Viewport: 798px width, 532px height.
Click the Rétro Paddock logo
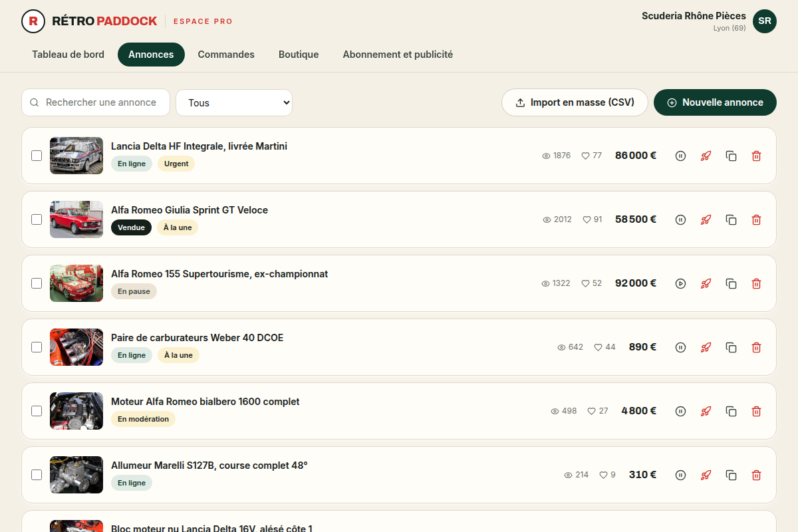coord(89,21)
